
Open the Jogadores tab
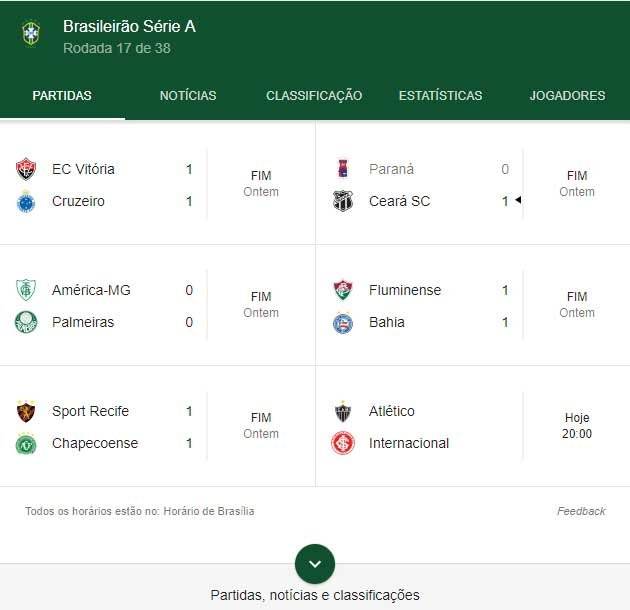(567, 96)
